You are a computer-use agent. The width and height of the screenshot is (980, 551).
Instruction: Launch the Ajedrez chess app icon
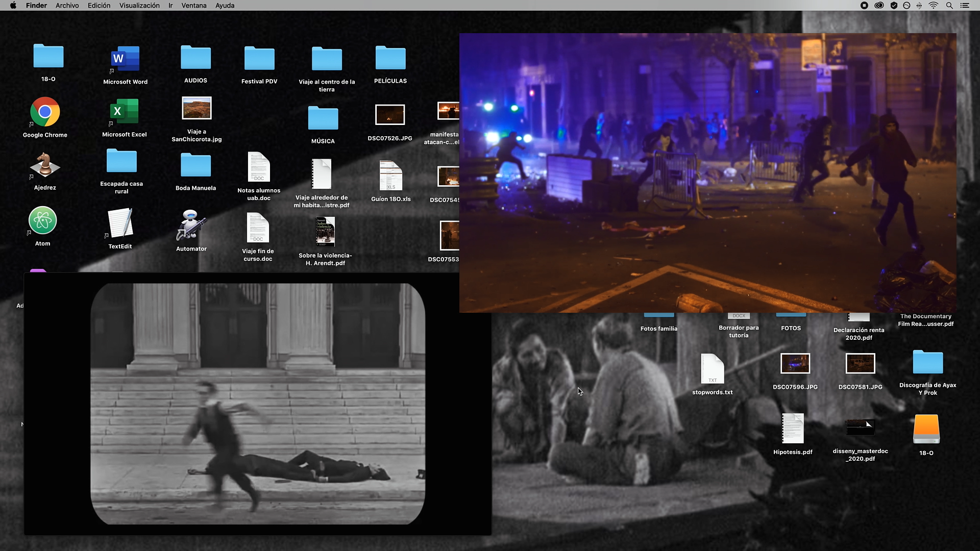tap(45, 165)
